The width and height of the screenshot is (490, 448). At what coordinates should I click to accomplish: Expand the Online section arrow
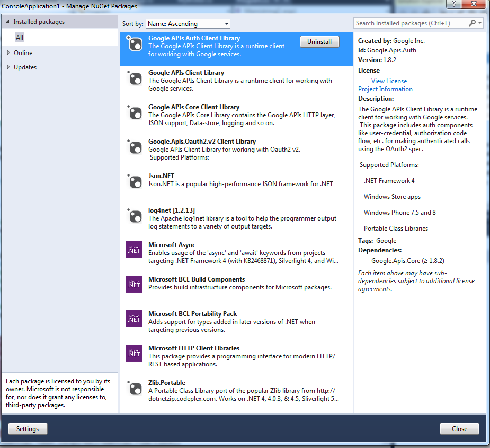(x=8, y=53)
